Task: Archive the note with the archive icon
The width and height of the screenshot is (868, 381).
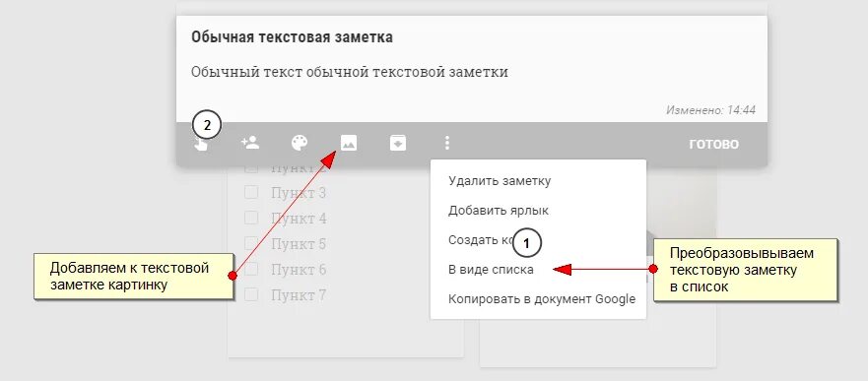Action: click(397, 143)
